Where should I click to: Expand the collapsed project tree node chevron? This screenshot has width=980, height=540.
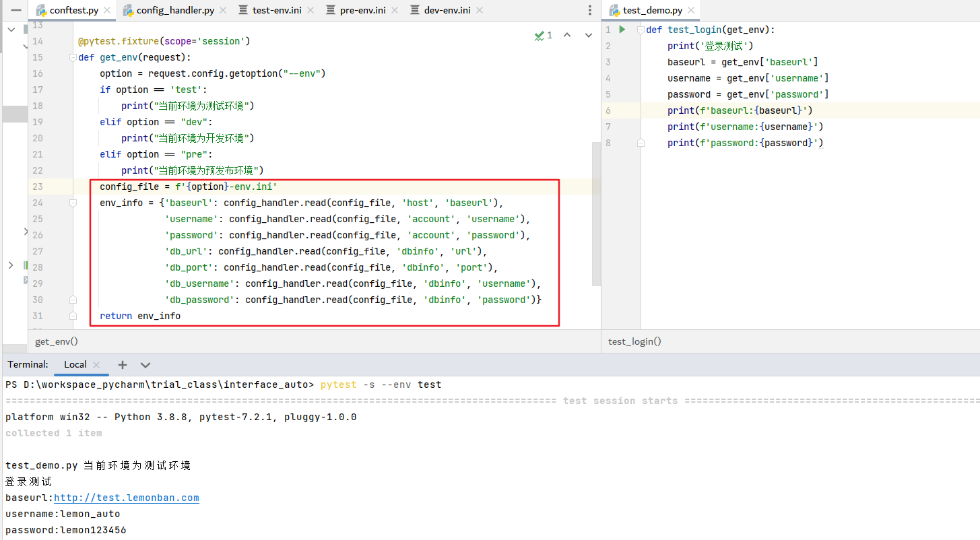11,265
